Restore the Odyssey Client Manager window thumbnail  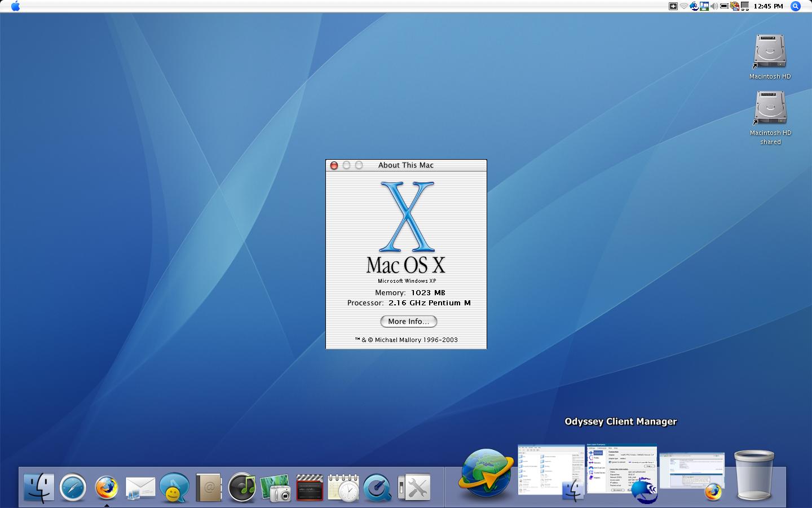tap(622, 472)
